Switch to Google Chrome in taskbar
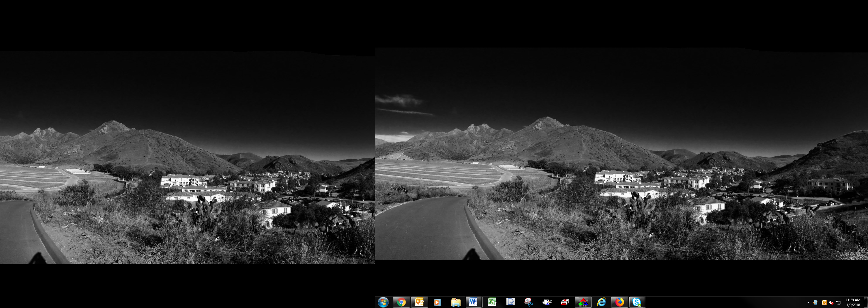 click(x=401, y=302)
